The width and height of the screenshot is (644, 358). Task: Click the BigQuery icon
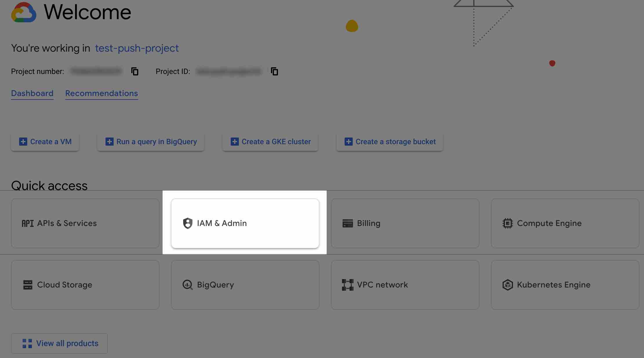pos(187,284)
